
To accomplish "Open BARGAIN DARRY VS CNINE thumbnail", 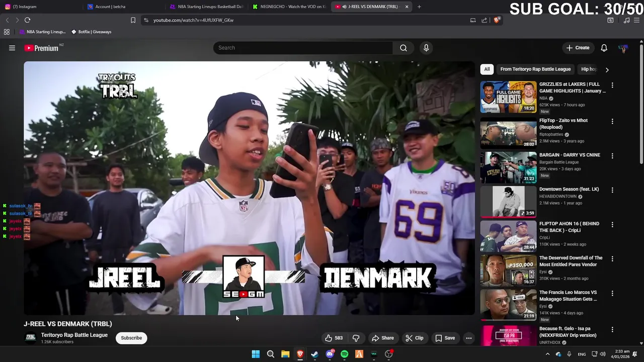I will coord(508,167).
